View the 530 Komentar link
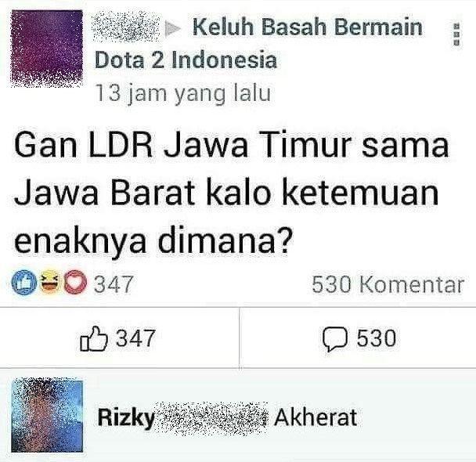The image size is (476, 462). (x=388, y=285)
